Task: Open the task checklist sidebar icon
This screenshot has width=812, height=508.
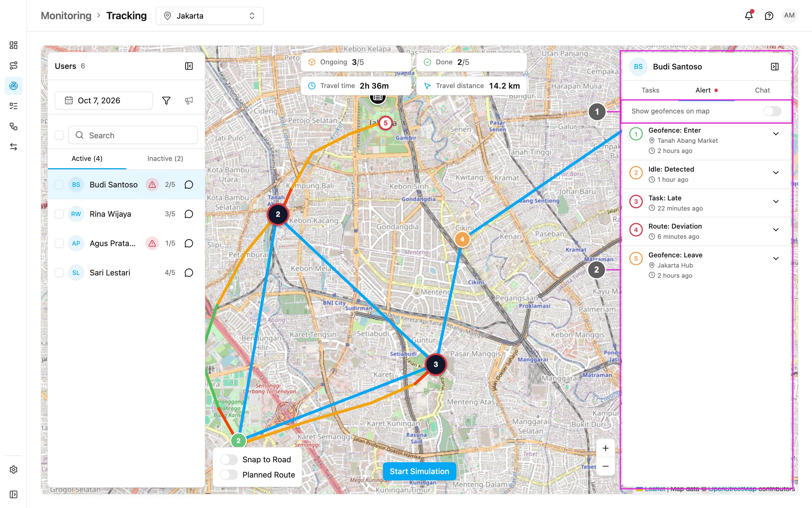Action: pos(14,106)
